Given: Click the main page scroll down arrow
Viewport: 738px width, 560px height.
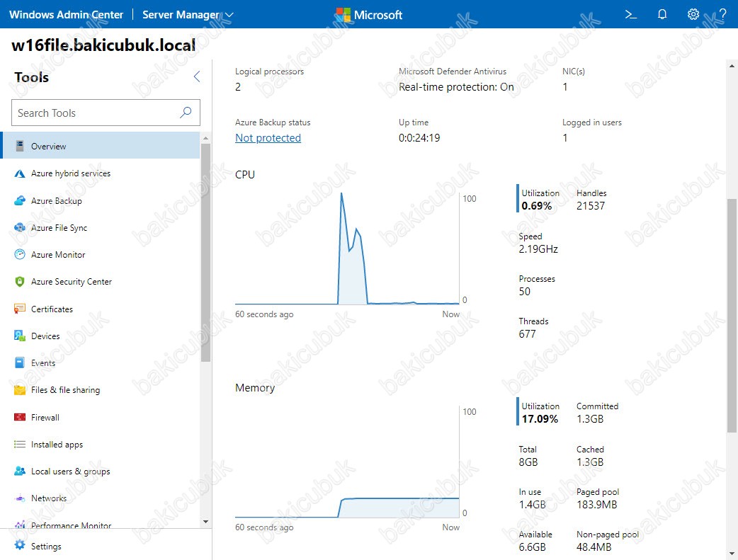Looking at the screenshot, I should click(732, 554).
